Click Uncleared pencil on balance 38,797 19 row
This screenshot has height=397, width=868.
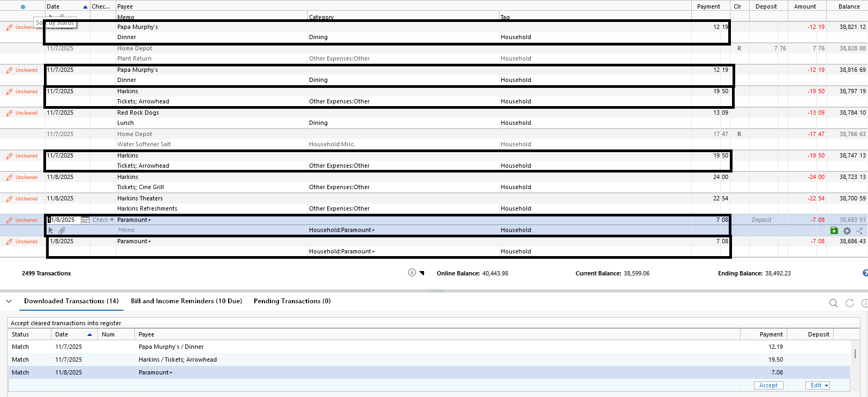(9, 92)
